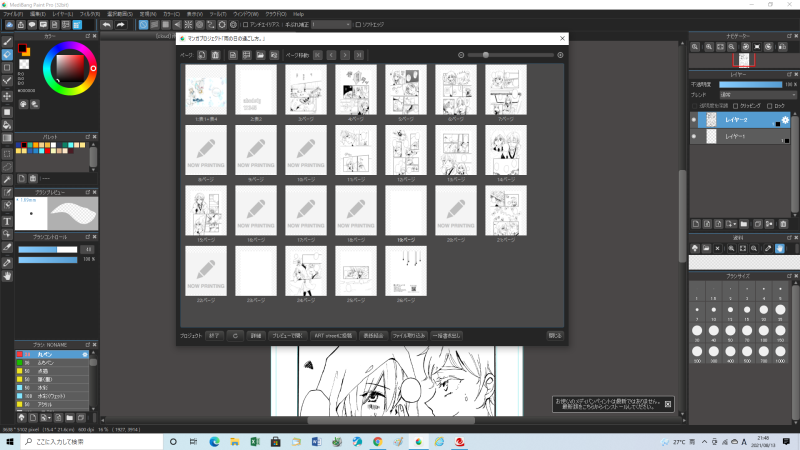Image resolution: width=800 pixels, height=450 pixels.
Task: Click thumbnail zoom-in icon in project dialog
Action: (x=560, y=55)
